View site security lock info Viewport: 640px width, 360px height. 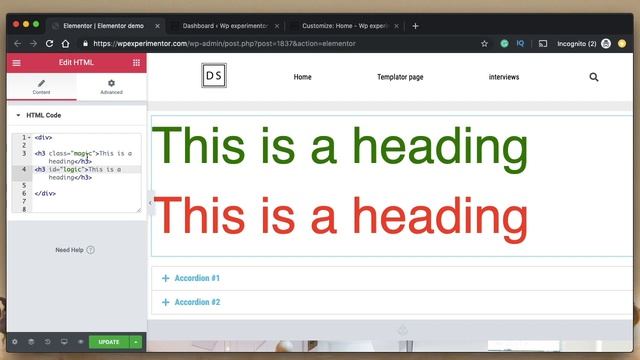coord(85,44)
